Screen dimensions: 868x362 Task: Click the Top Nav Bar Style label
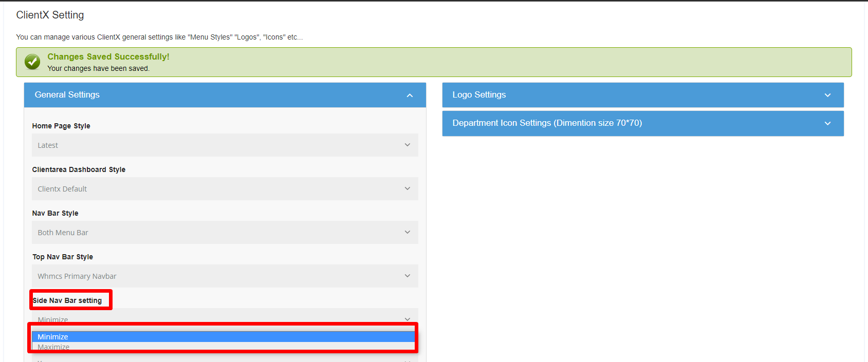[x=63, y=257]
